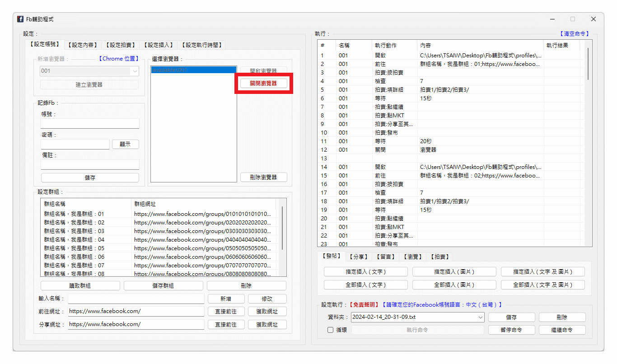The width and height of the screenshot is (617, 364).
Task: Click the 建立瀏覽器 button
Action: click(x=90, y=84)
